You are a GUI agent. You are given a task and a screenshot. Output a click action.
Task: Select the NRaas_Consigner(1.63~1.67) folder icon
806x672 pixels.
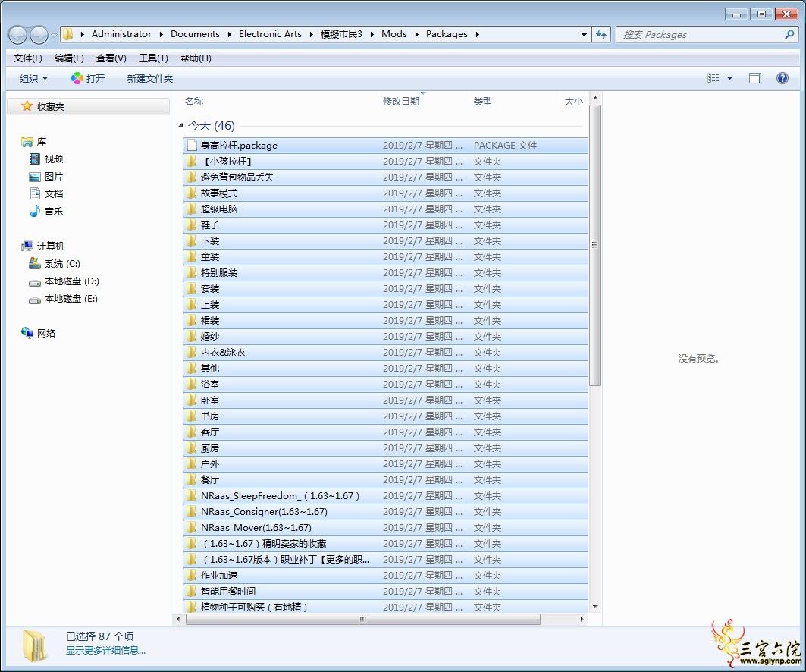point(192,512)
